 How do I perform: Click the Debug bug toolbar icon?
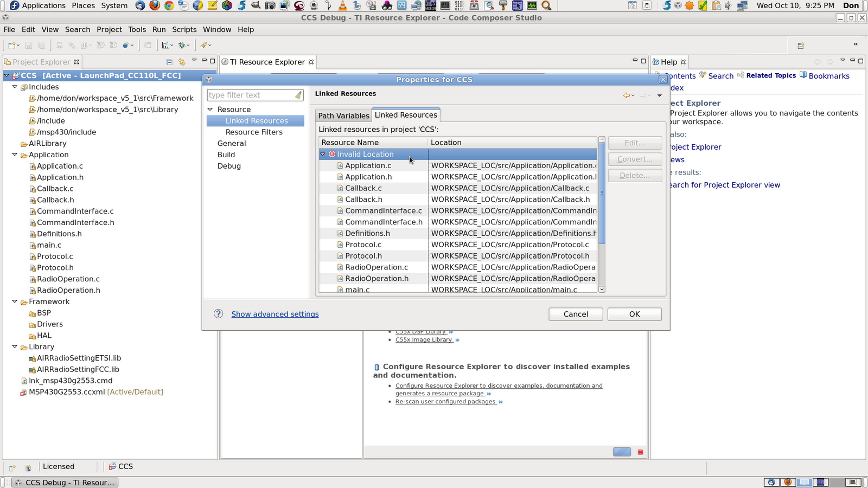pos(183,46)
